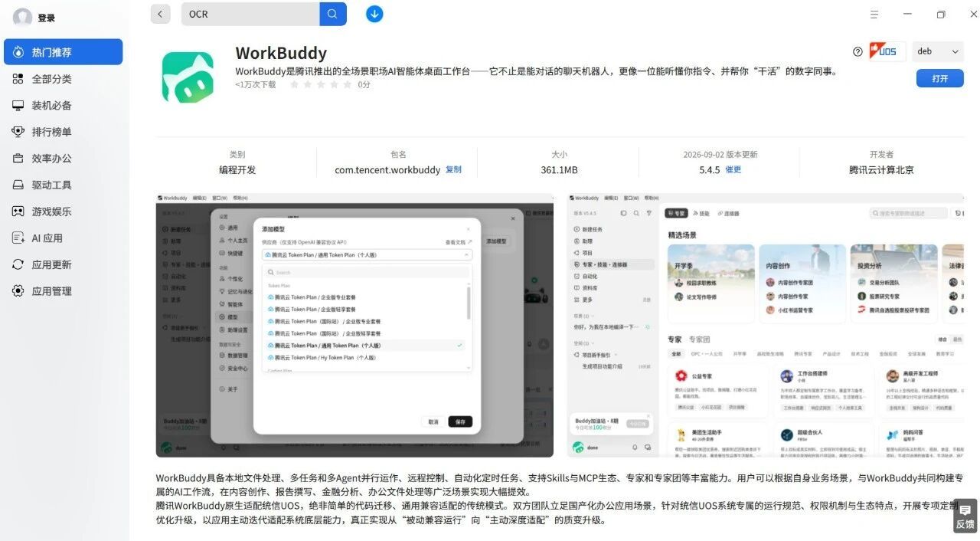Click the 游戏娱乐 gamepad icon
Screen dimensions: 980x541
coord(18,211)
